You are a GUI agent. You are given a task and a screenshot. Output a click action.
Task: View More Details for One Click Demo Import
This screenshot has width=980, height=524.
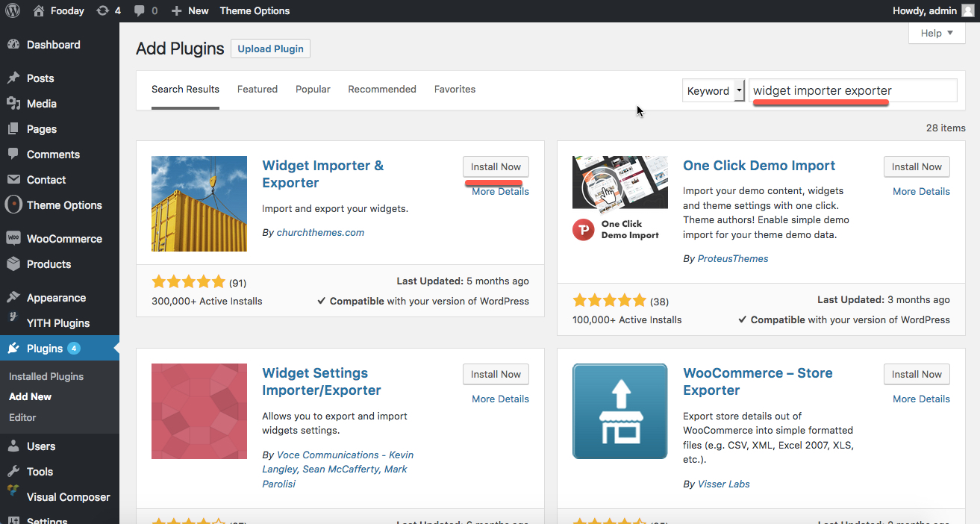tap(921, 192)
